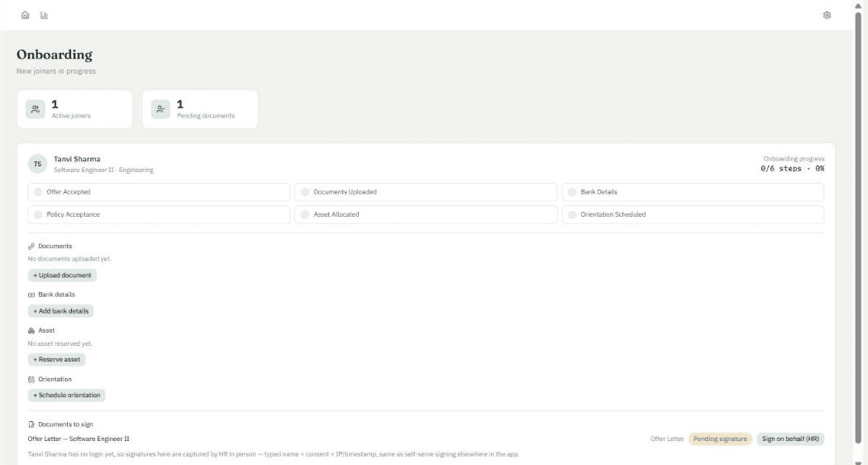This screenshot has height=465, width=868.
Task: Click 'No documents uploaded yet.' text
Action: coord(69,259)
